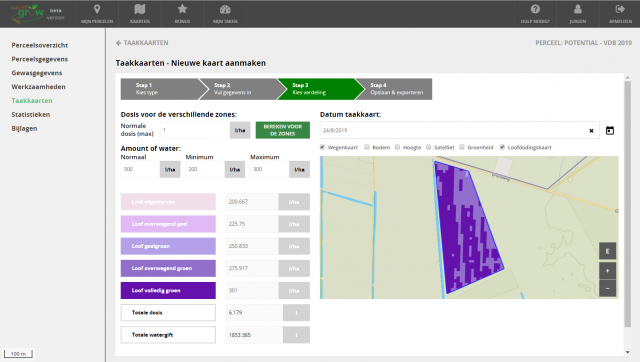Image resolution: width=640 pixels, height=362 pixels.
Task: Click the 6.179 total dose field
Action: pyautogui.click(x=254, y=313)
